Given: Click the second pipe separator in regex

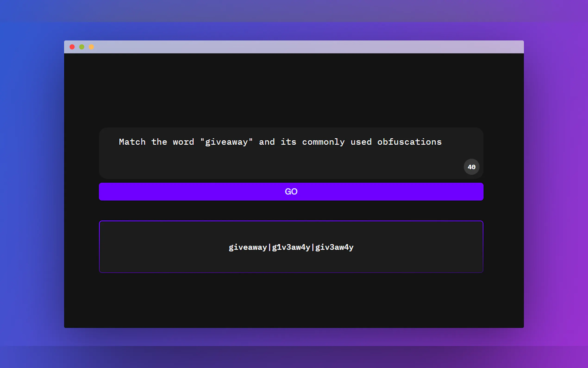Looking at the screenshot, I should [313, 247].
